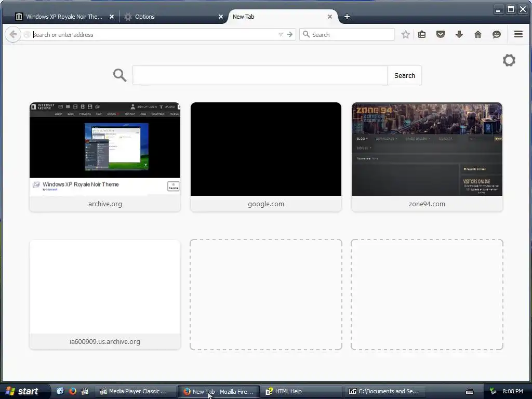This screenshot has height=399, width=532.
Task: Launch Firefox from quick launch
Action: (73, 391)
